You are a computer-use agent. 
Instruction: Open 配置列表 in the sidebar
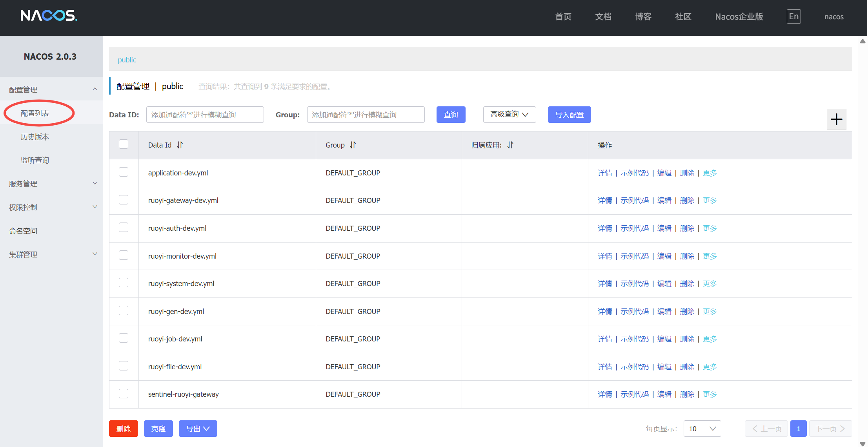[35, 113]
